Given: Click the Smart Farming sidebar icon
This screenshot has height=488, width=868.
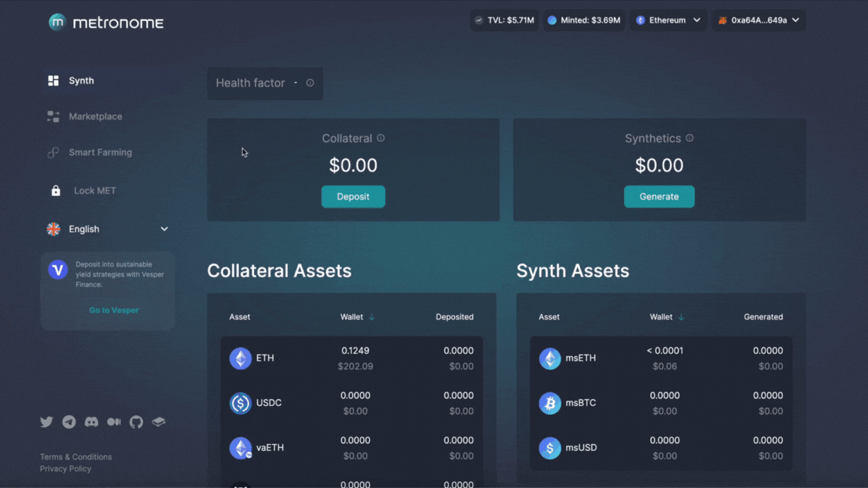Looking at the screenshot, I should (x=53, y=152).
